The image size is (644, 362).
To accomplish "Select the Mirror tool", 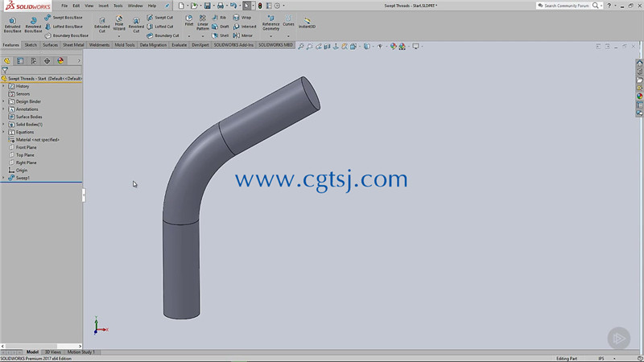I will [x=243, y=35].
